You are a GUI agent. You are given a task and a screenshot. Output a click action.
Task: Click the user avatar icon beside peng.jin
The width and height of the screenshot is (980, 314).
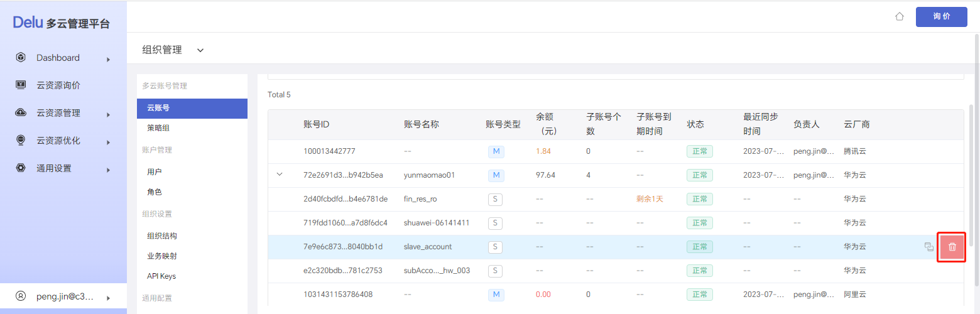tap(21, 296)
